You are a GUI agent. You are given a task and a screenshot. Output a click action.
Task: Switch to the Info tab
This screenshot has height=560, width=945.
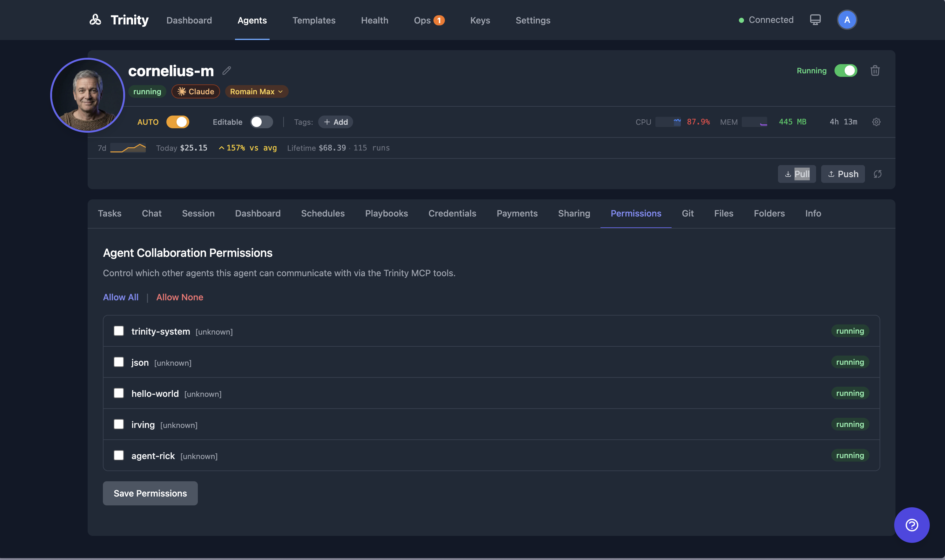813,213
